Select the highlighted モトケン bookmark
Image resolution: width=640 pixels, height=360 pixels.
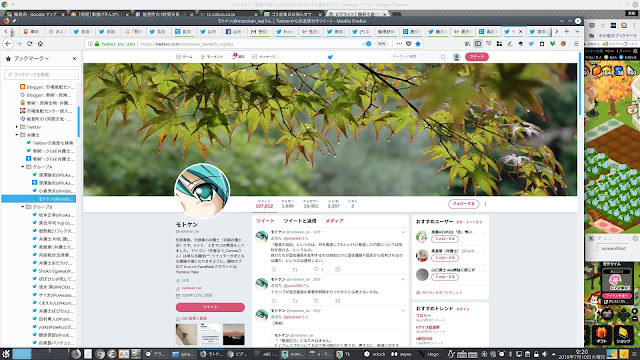tap(39, 199)
